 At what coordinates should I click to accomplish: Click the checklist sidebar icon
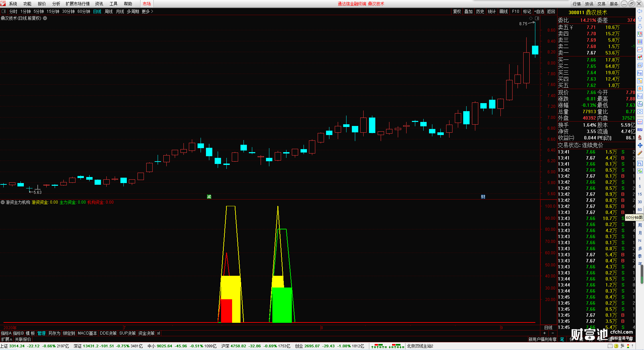tap(640, 34)
